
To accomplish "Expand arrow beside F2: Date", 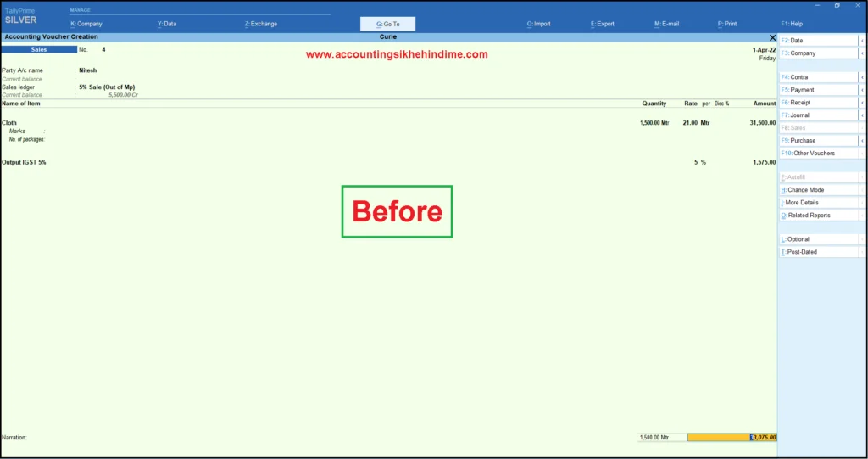I will pyautogui.click(x=862, y=41).
